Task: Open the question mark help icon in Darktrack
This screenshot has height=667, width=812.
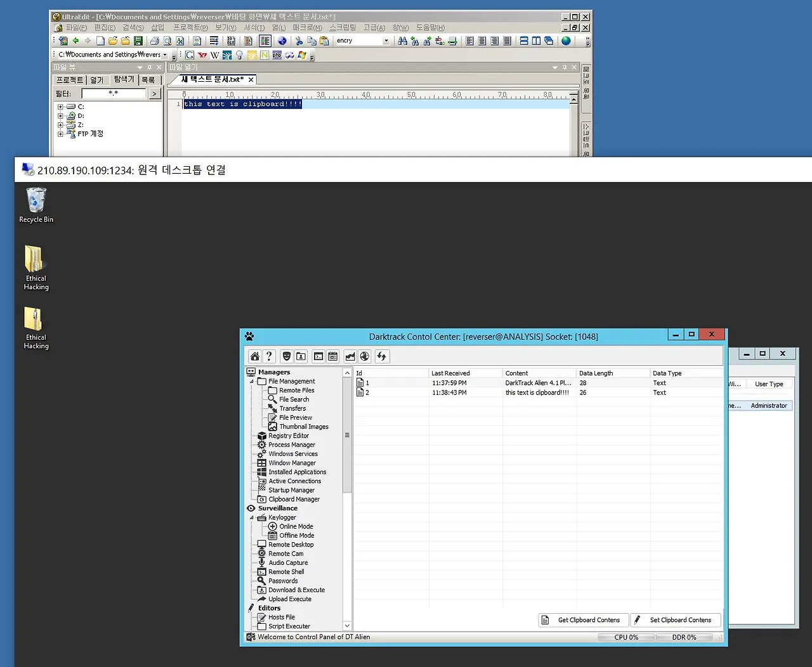Action: click(269, 356)
